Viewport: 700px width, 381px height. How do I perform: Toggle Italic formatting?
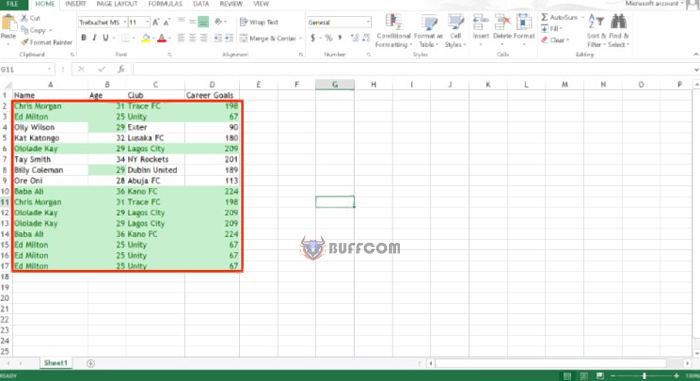94,38
